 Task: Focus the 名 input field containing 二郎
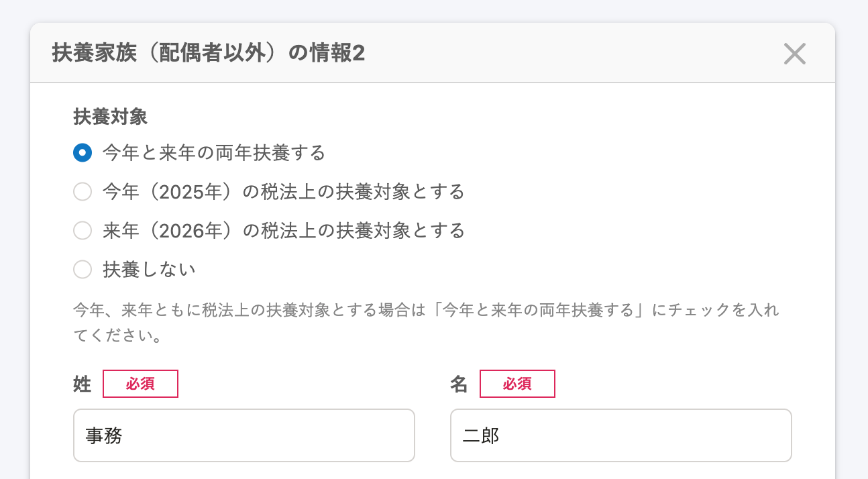click(x=620, y=435)
